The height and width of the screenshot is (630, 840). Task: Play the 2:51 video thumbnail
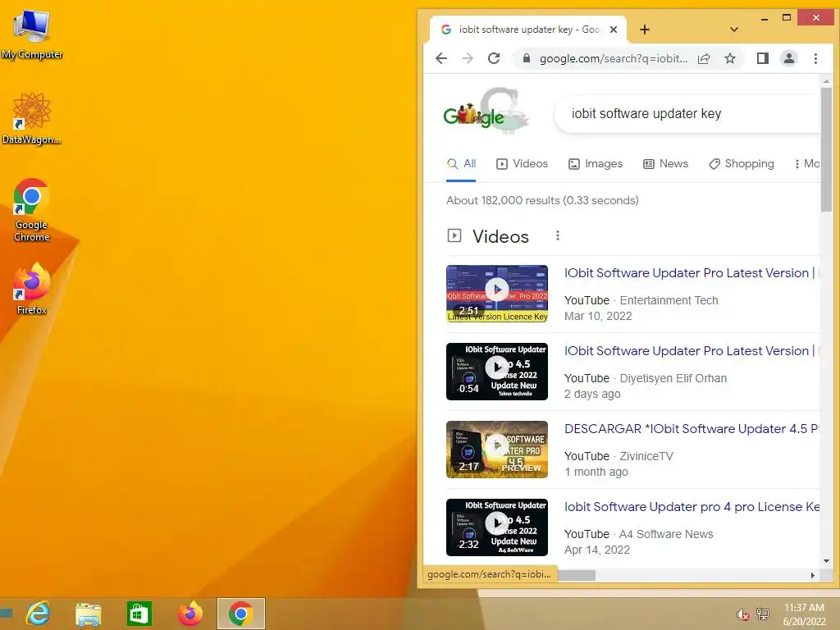click(497, 294)
